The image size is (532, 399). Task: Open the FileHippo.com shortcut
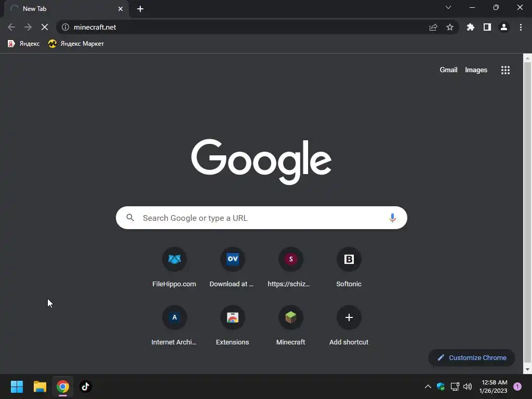174,268
